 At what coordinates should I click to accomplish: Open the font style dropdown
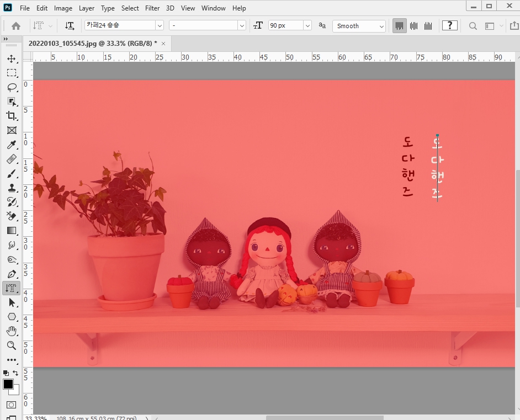click(x=242, y=25)
